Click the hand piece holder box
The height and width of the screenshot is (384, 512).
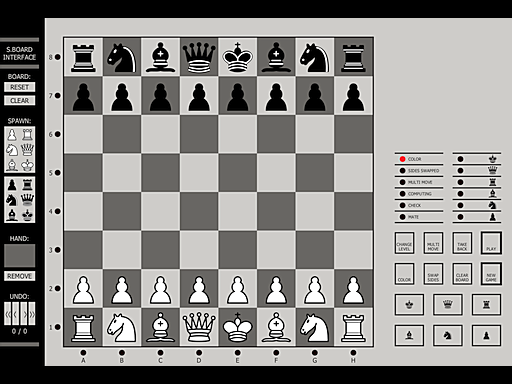20,256
